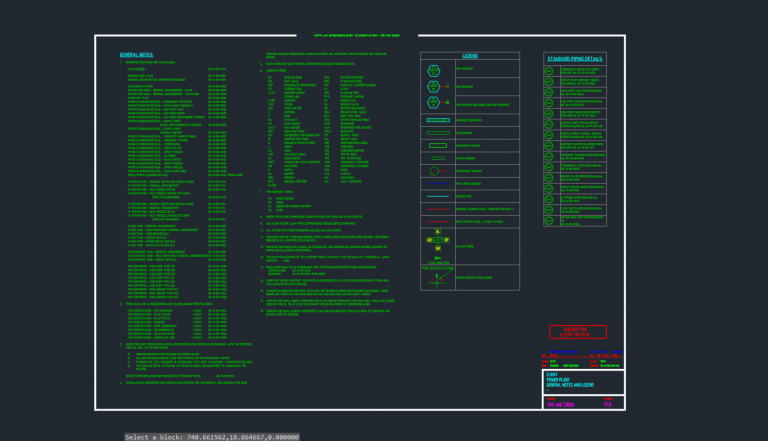768x441 pixels.
Task: Select the top hexagon pipe support symbol
Action: pyautogui.click(x=433, y=70)
